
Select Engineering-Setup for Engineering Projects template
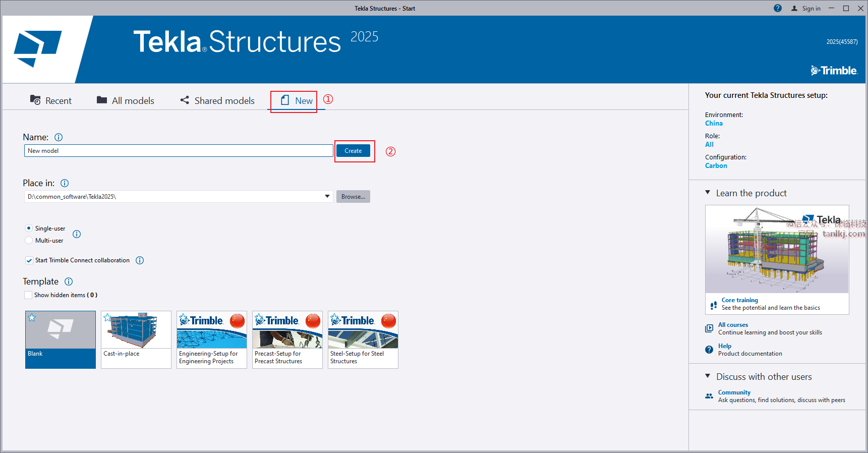pos(212,339)
